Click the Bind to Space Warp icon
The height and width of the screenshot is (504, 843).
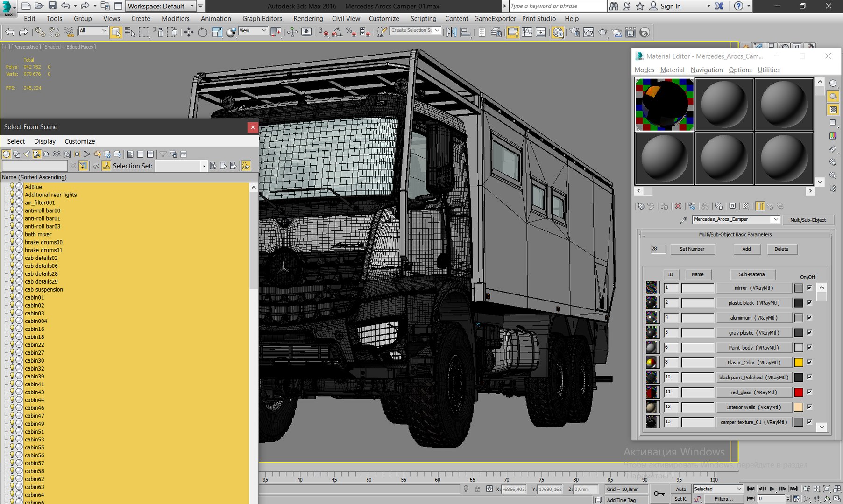(x=69, y=32)
